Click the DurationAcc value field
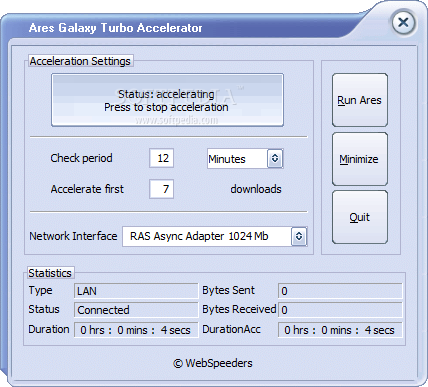Image resolution: width=428 pixels, height=387 pixels. [340, 330]
